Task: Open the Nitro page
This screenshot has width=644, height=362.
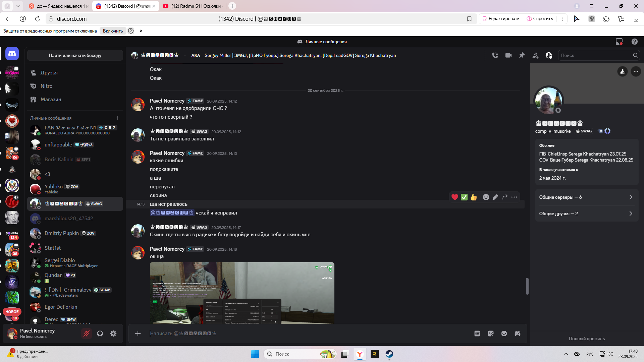Action: [46, 86]
